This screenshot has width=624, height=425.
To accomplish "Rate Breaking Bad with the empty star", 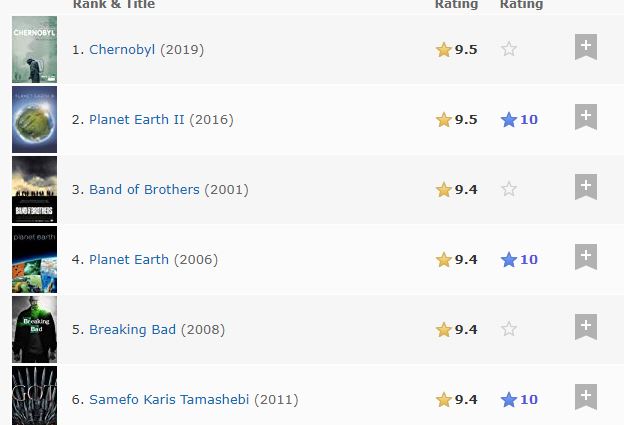I will point(509,329).
